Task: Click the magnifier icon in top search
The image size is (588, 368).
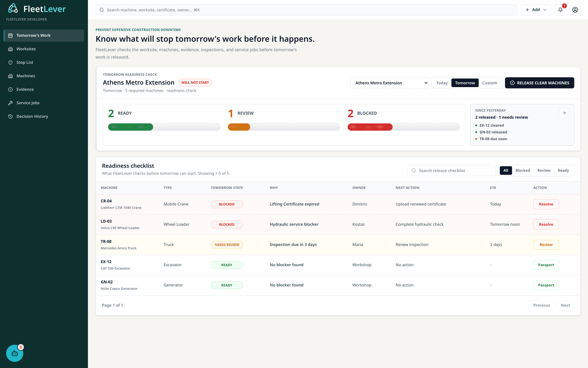Action: 102,10
